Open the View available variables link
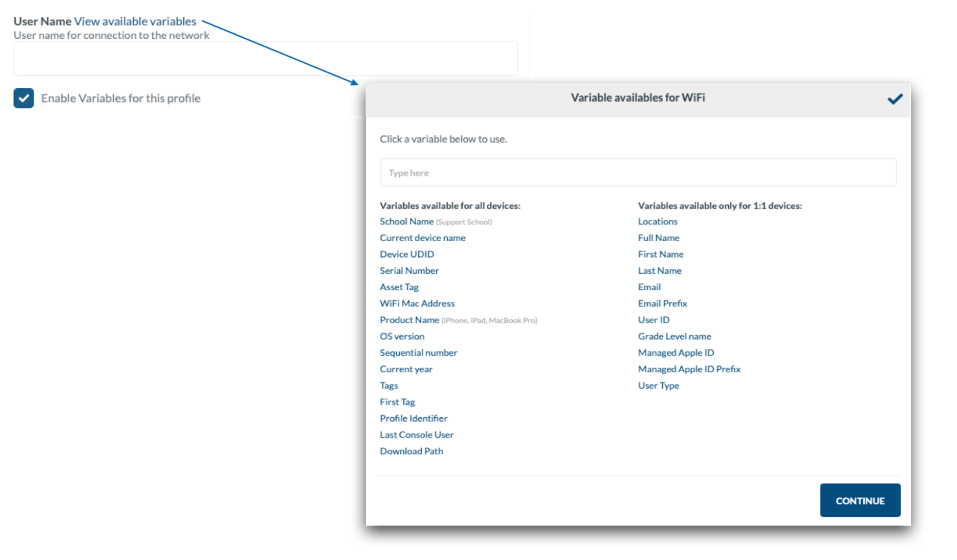Image resolution: width=957 pixels, height=560 pixels. (x=135, y=21)
